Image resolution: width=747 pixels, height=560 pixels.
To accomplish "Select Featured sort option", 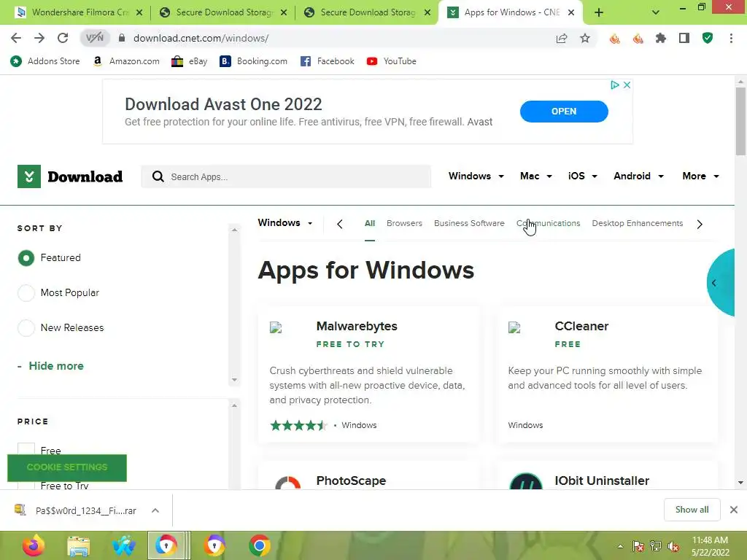I will [26, 258].
